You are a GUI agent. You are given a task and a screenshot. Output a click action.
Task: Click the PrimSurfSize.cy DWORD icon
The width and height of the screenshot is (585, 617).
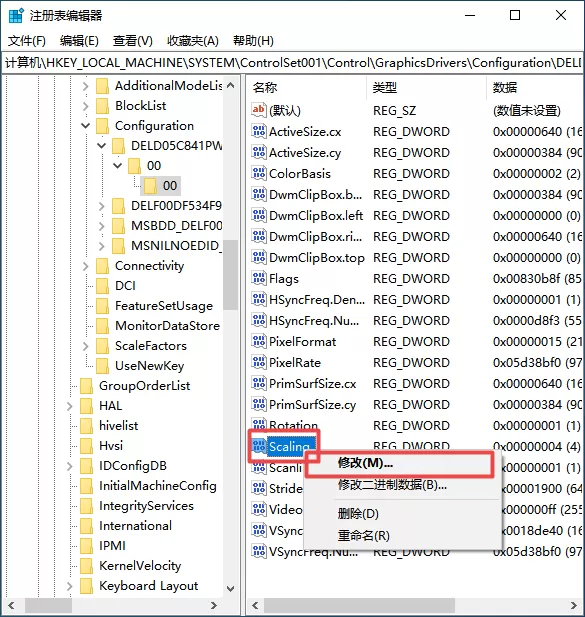click(x=258, y=405)
